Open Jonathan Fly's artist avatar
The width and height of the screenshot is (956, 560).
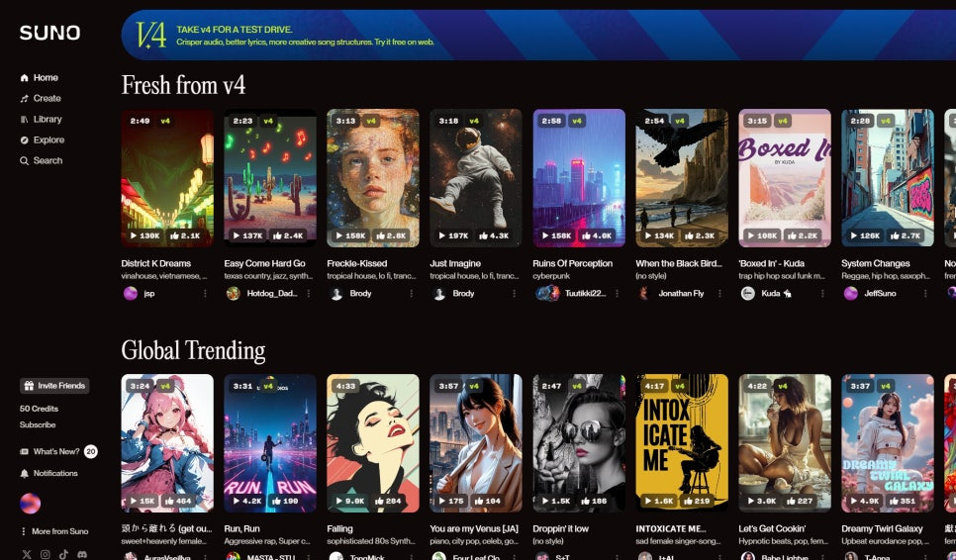644,293
